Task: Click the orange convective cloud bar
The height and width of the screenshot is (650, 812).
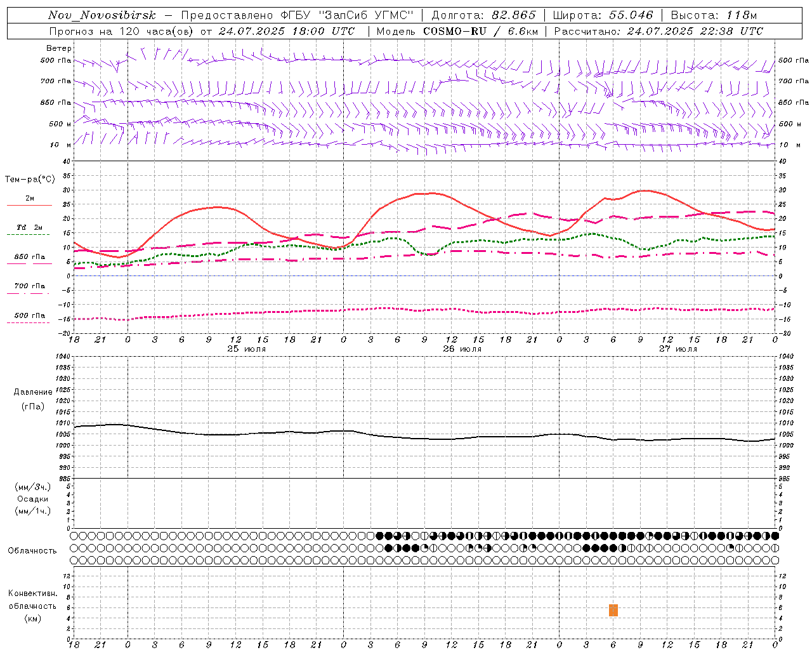Action: (x=613, y=610)
